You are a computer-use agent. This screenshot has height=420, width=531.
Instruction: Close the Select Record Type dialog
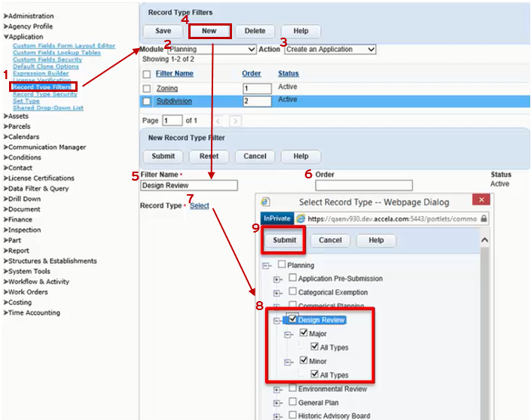(479, 202)
